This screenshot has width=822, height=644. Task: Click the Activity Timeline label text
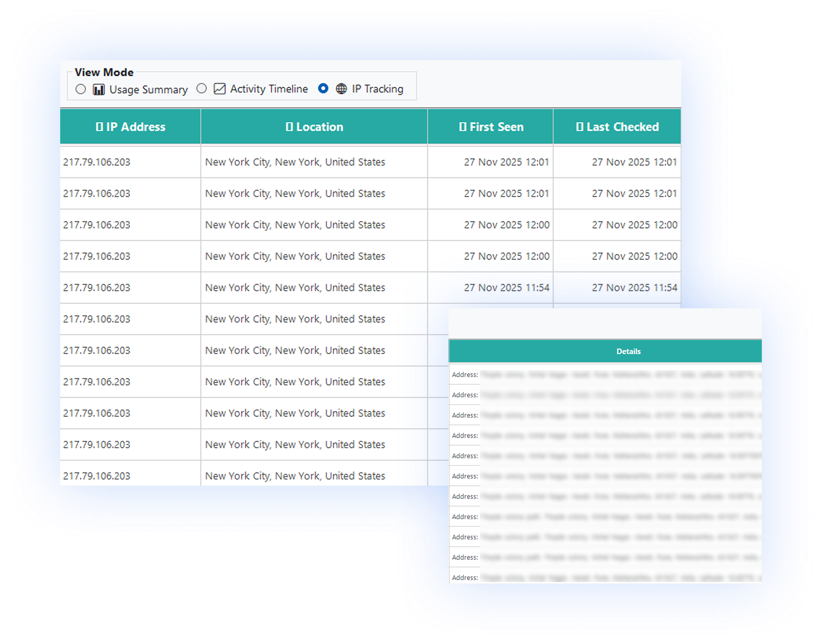(x=269, y=89)
